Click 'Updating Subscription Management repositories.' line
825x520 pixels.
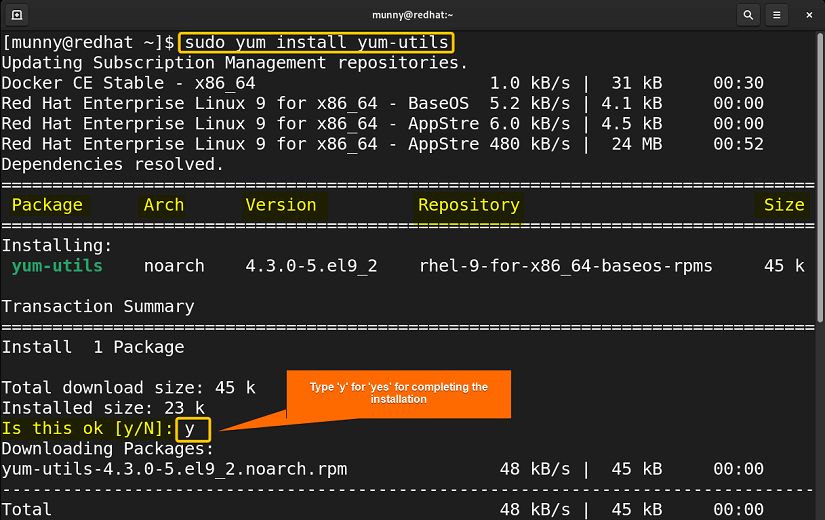point(235,63)
